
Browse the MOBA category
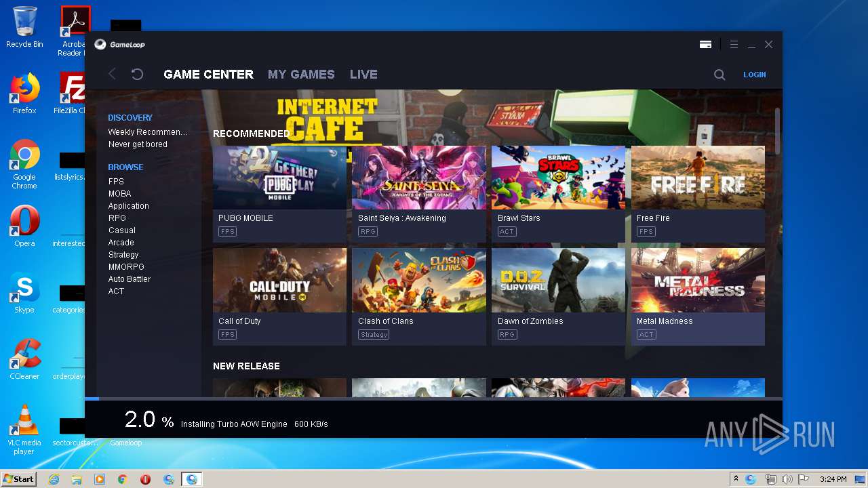click(x=119, y=194)
